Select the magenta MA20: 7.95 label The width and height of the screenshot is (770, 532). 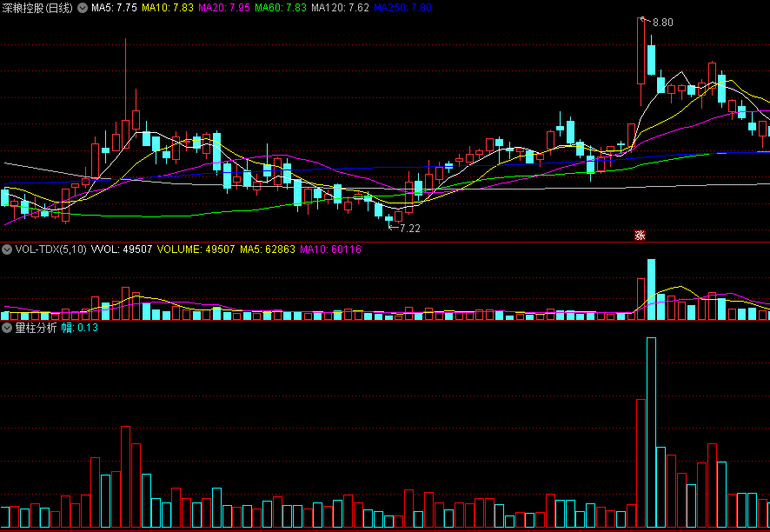[224, 8]
